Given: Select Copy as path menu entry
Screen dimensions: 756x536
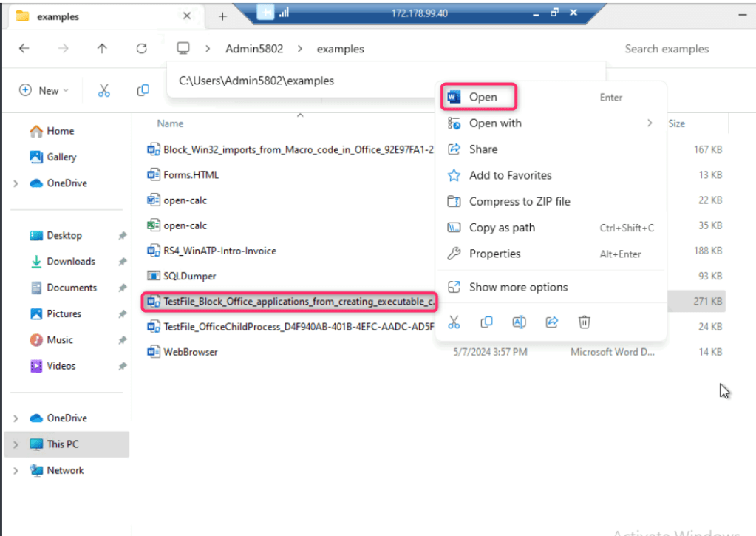Looking at the screenshot, I should click(501, 228).
